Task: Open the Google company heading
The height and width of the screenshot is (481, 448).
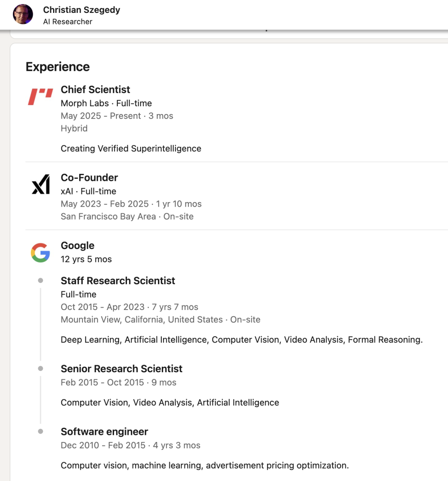Action: [78, 246]
